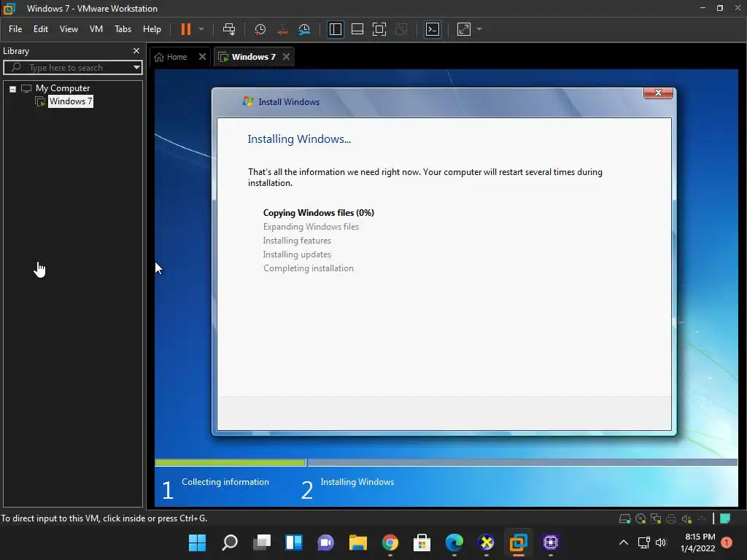Screen dimensions: 747x560
Task: Click the Installing Windows step label
Action: pos(357,482)
